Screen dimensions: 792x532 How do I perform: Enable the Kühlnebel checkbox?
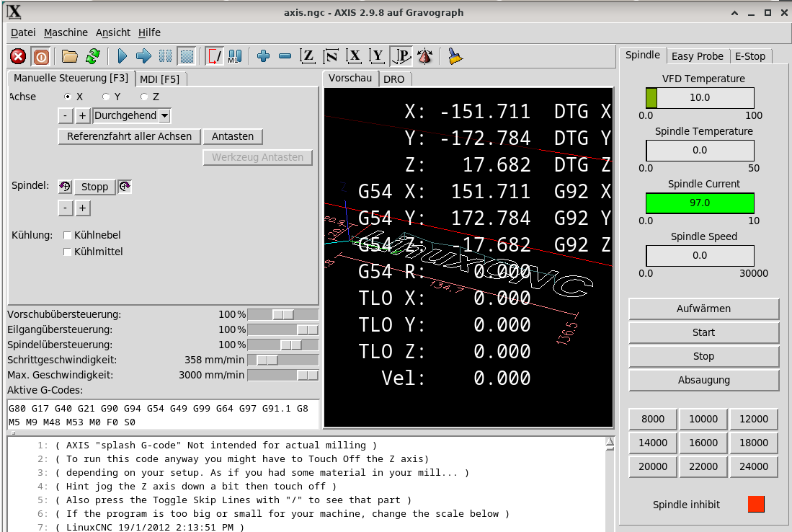pos(68,235)
